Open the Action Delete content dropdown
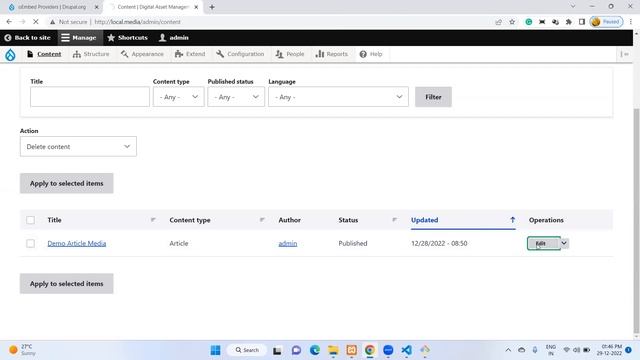 78,147
